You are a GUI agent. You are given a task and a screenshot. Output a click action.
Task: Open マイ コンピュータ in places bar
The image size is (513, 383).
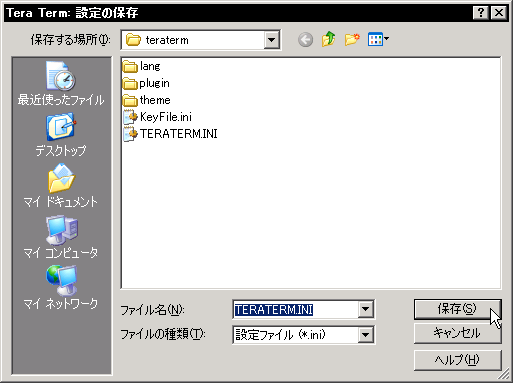[x=61, y=237]
